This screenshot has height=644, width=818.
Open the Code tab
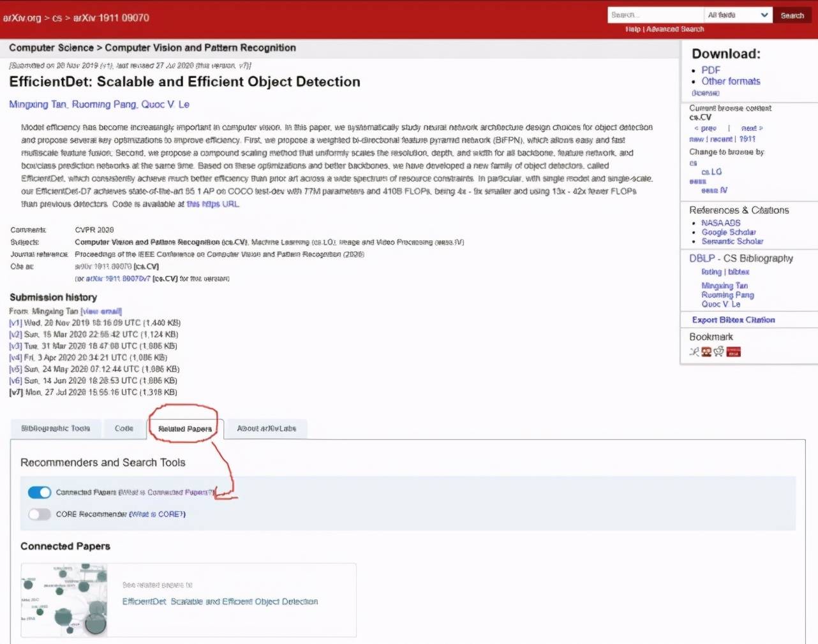[x=124, y=428]
